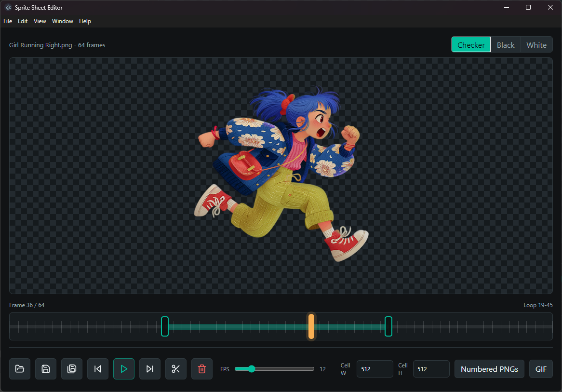Switch background to White
The image size is (562, 392).
point(536,45)
